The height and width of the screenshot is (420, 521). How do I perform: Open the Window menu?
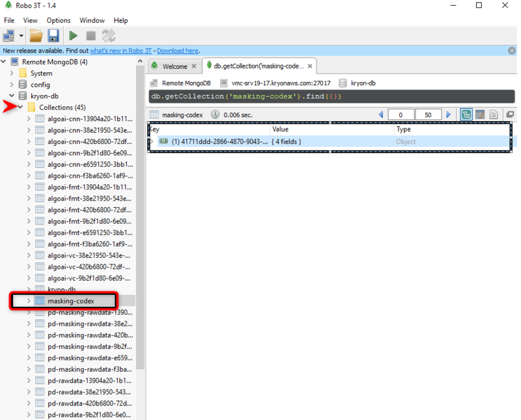[x=92, y=20]
